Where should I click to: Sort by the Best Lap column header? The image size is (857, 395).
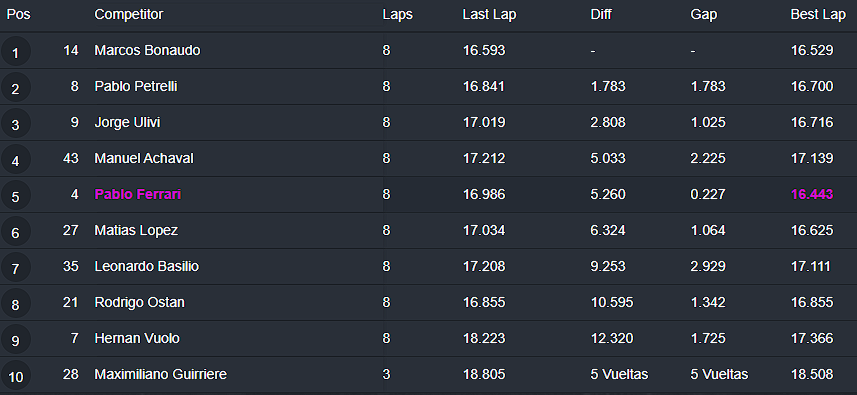coord(818,15)
